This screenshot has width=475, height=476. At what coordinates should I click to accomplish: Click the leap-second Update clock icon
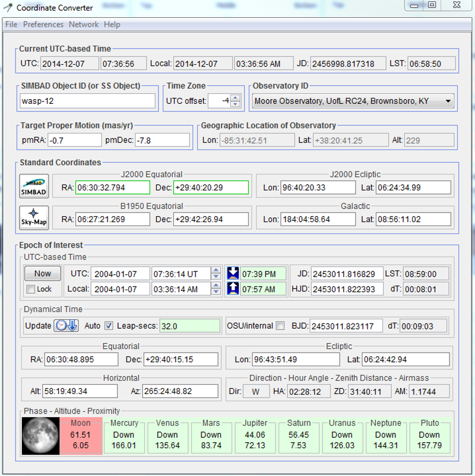click(x=66, y=326)
